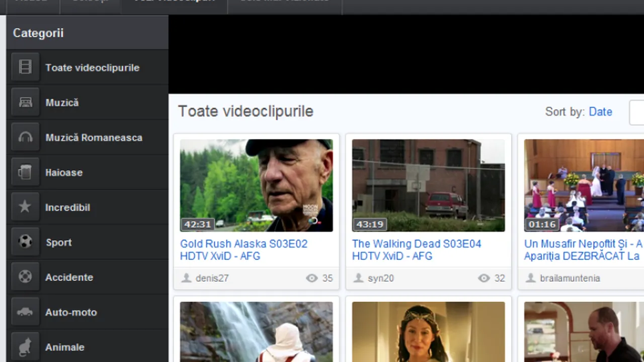Select the keyboard icon beside Muzică
Screen dimensions: 644x362
coord(25,103)
